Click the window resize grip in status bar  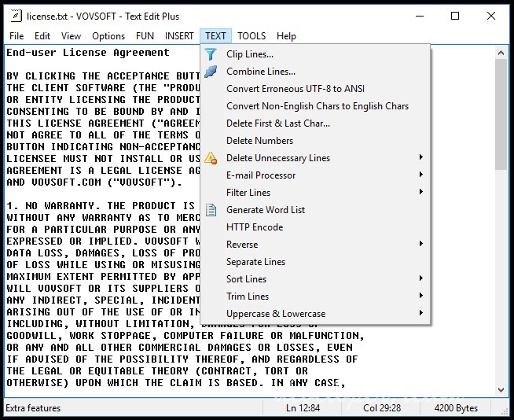[x=504, y=411]
